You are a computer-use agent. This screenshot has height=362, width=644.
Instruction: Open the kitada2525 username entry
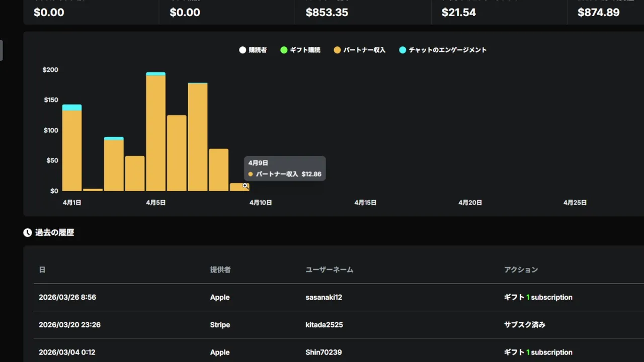324,325
